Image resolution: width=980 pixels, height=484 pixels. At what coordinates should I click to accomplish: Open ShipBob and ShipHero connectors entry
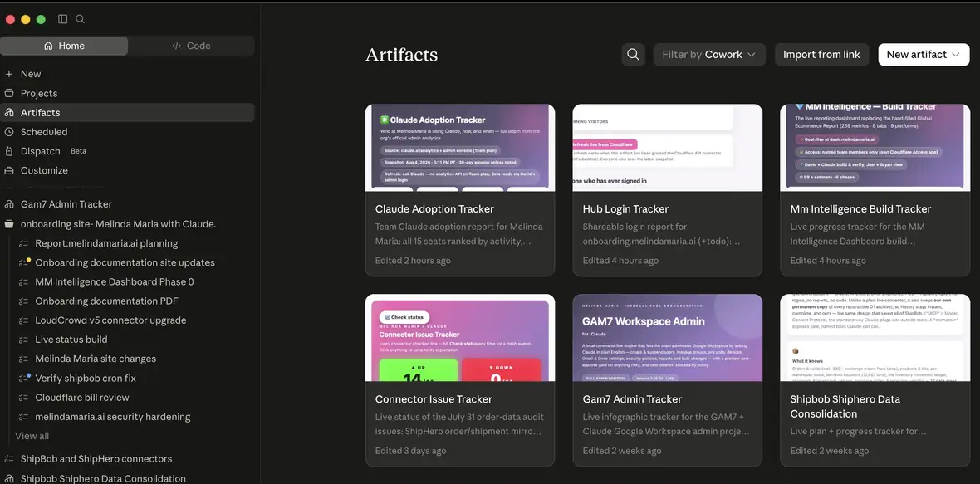[128, 459]
